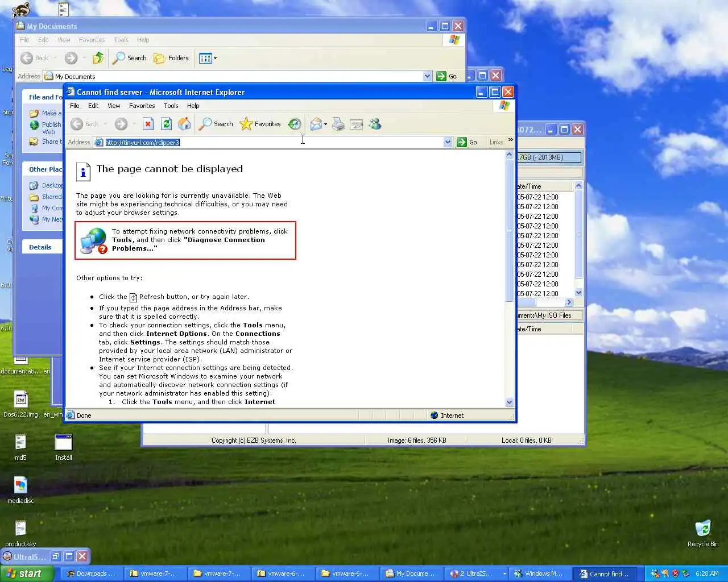This screenshot has width=728, height=582.
Task: Click the Go button in Internet Explorer
Action: point(467,142)
